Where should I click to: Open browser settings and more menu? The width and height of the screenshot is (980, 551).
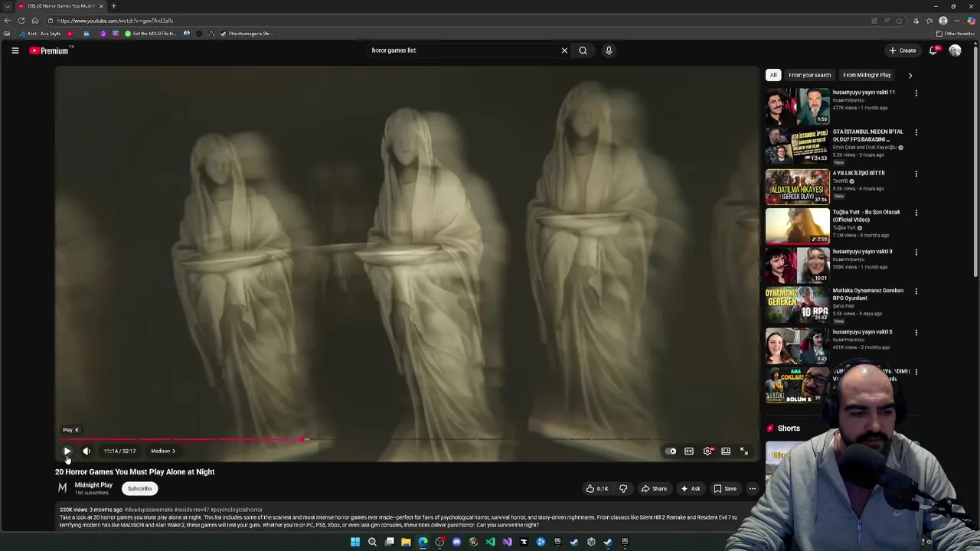pyautogui.click(x=957, y=21)
